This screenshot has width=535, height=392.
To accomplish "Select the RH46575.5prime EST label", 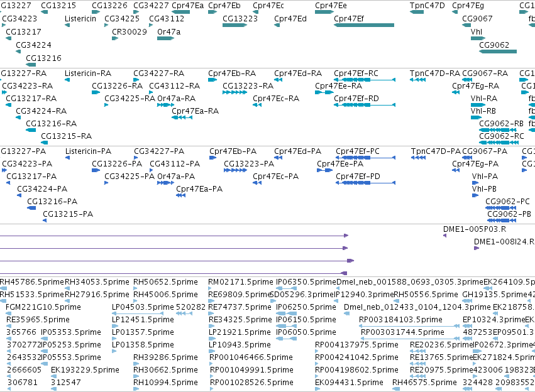I will tap(424, 383).
